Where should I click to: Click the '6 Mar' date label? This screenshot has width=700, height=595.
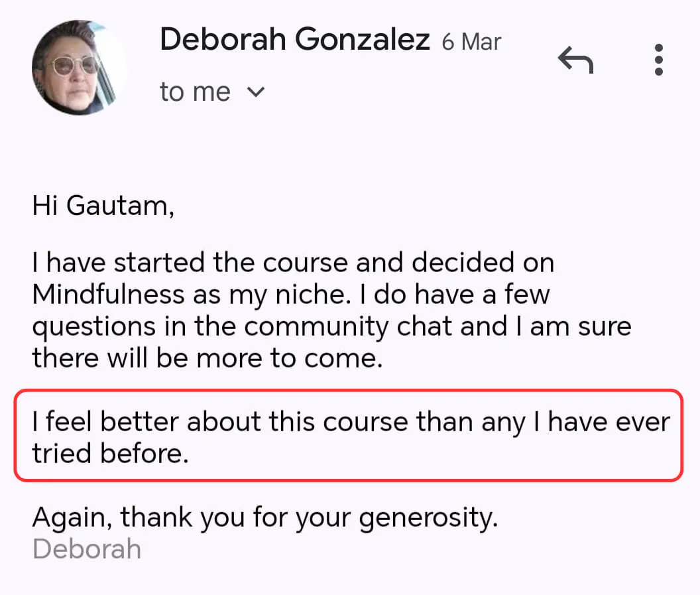pos(471,42)
